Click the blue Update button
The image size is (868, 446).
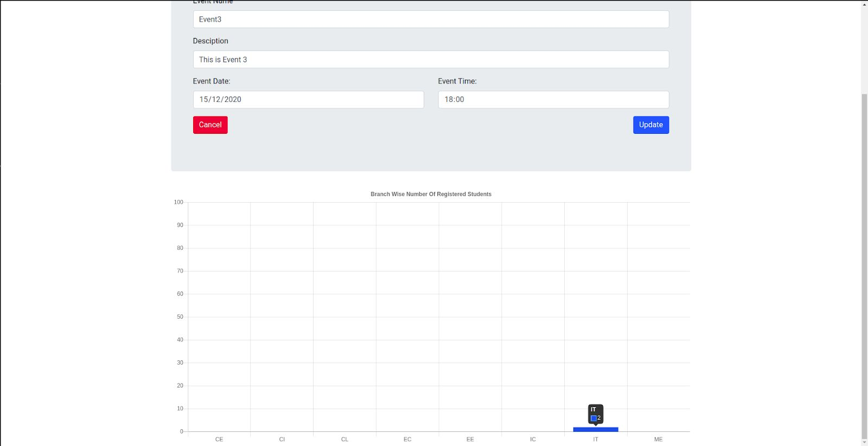pos(651,125)
